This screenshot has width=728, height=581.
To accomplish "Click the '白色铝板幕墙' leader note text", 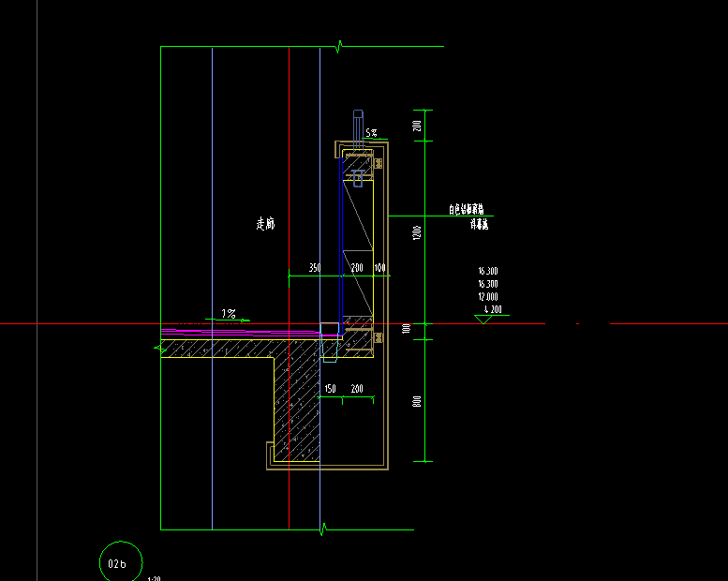I will pos(467,210).
